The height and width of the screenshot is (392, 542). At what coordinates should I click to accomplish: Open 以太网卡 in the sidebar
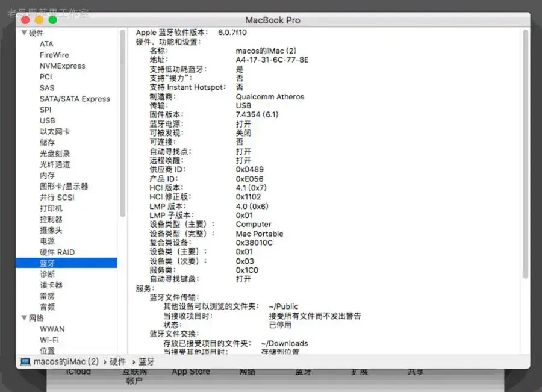coord(55,132)
